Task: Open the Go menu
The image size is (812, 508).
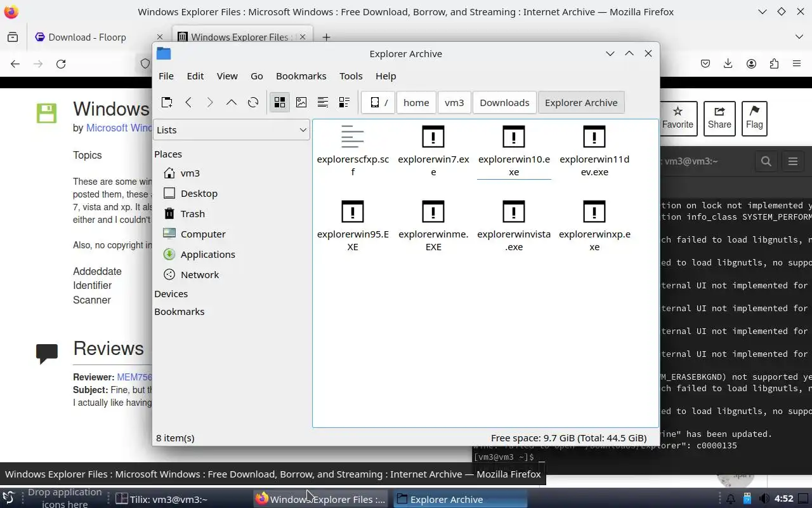Action: click(x=257, y=76)
